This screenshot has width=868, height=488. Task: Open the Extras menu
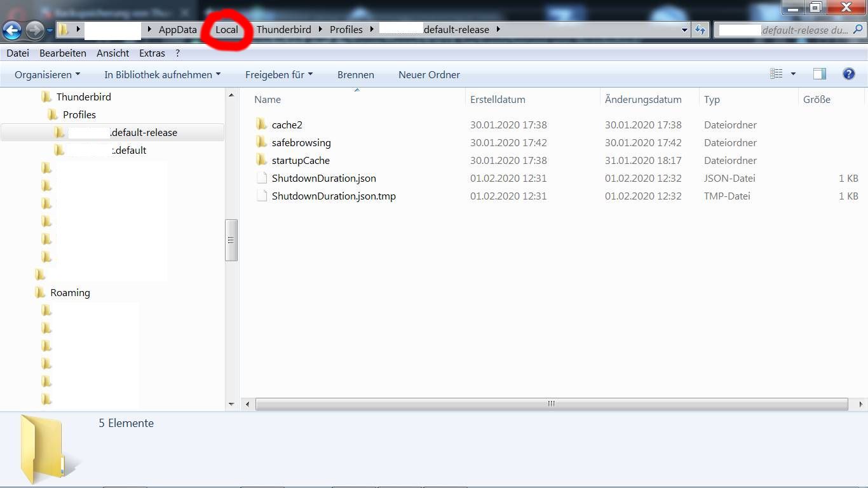[x=152, y=53]
